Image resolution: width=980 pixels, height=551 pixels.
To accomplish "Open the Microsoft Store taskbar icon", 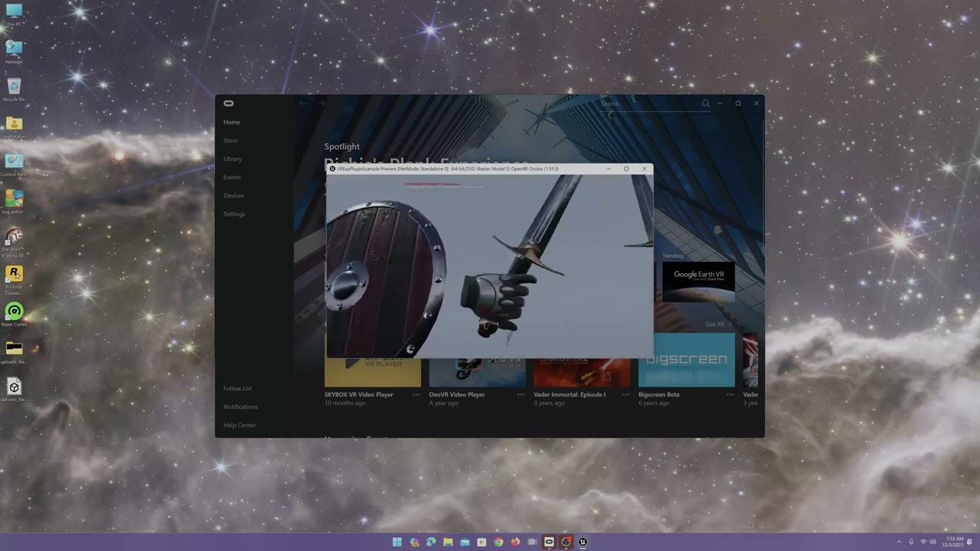I will [482, 542].
